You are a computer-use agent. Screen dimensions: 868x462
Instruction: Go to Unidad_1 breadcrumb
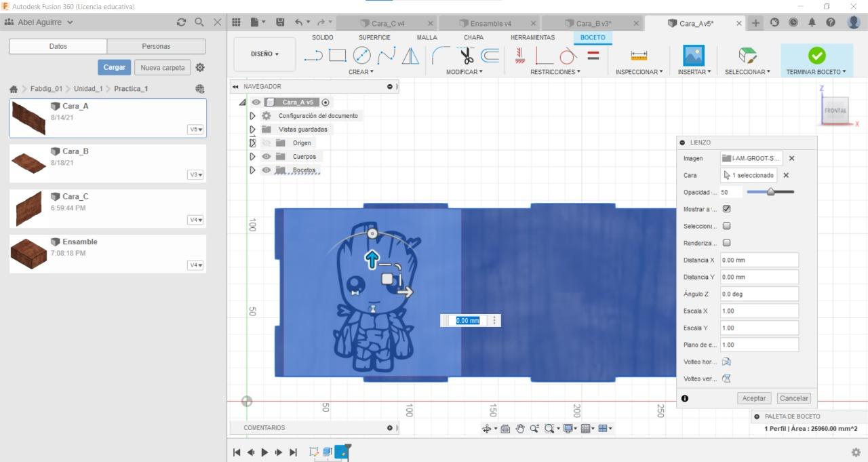pos(88,89)
